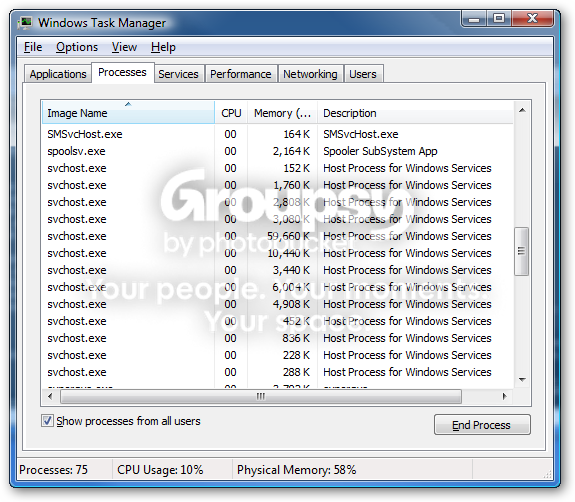The image size is (575, 502).
Task: Open the View menu
Action: pyautogui.click(x=124, y=47)
